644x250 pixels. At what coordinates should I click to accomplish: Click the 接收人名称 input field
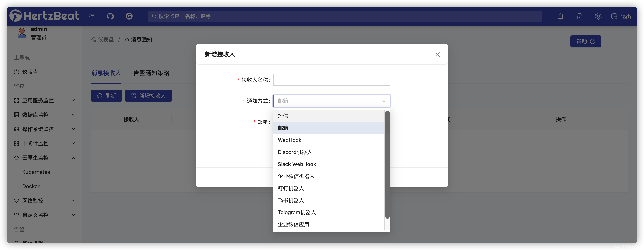pyautogui.click(x=331, y=80)
